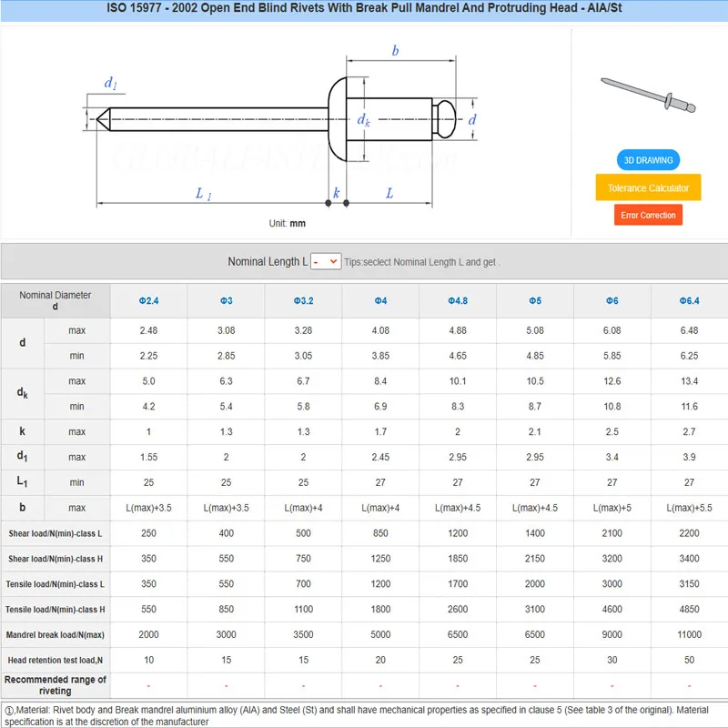Viewport: 728px width, 728px height.
Task: Expand the Nominal Length L dropdown
Action: point(325,261)
